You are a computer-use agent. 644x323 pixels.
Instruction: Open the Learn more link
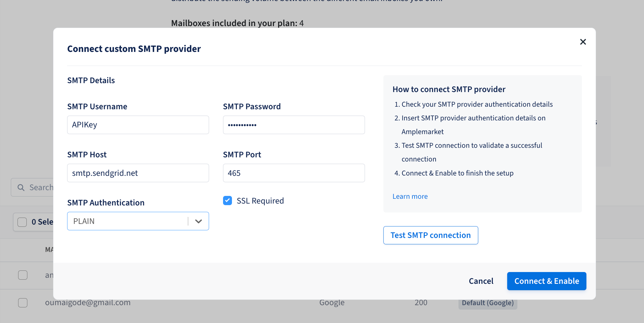(x=410, y=197)
